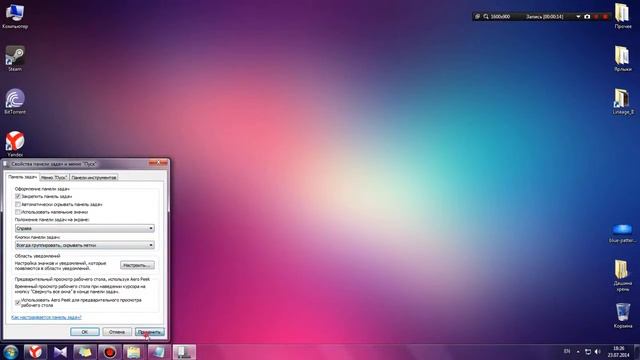Open Visual Studio from the taskbar
Viewport: 640px width, 360px height.
[60, 352]
